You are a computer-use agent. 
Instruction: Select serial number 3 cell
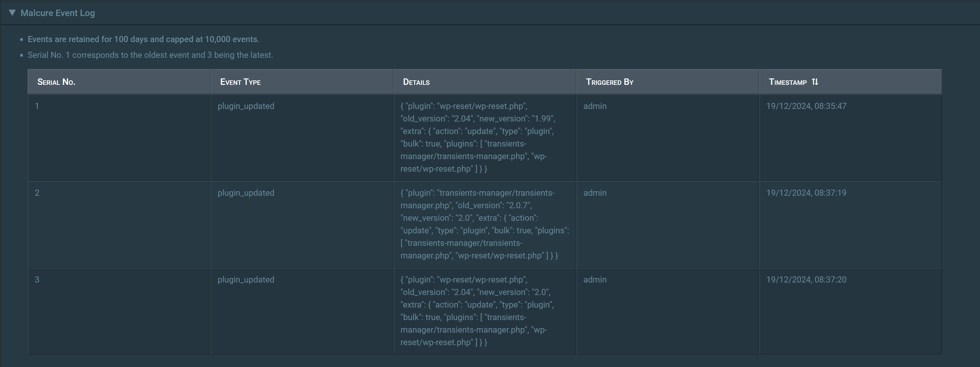[37, 280]
